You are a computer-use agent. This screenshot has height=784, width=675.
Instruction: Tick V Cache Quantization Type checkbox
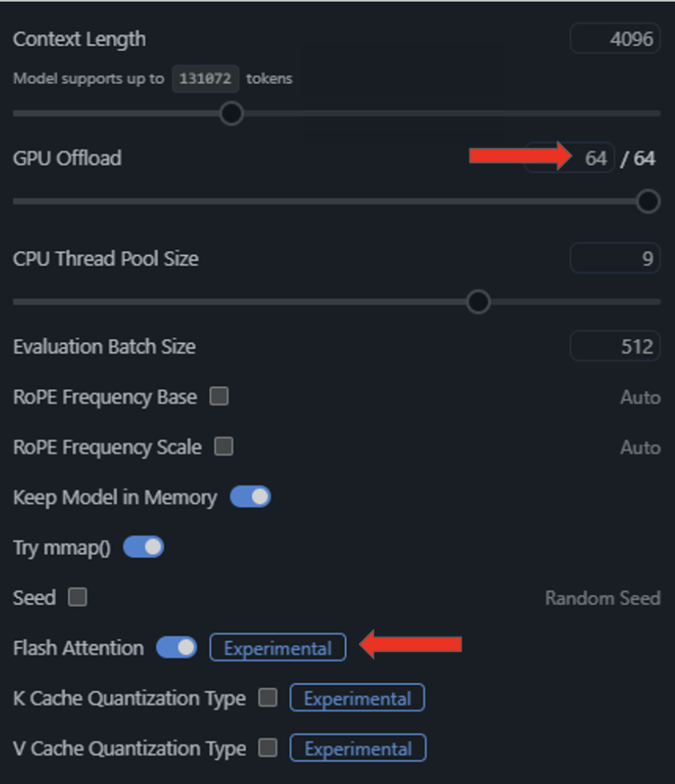tap(268, 748)
